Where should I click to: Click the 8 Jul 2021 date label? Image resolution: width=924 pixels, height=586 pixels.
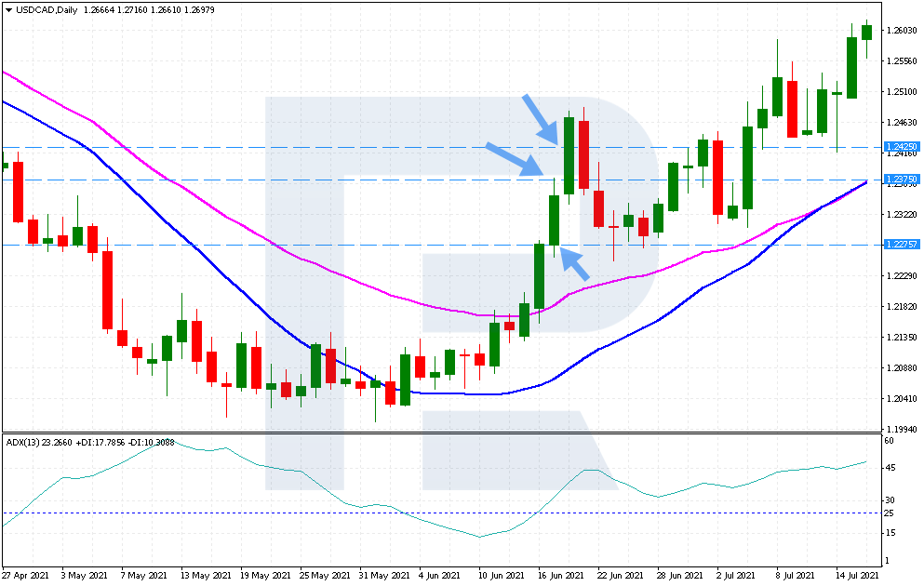(796, 576)
